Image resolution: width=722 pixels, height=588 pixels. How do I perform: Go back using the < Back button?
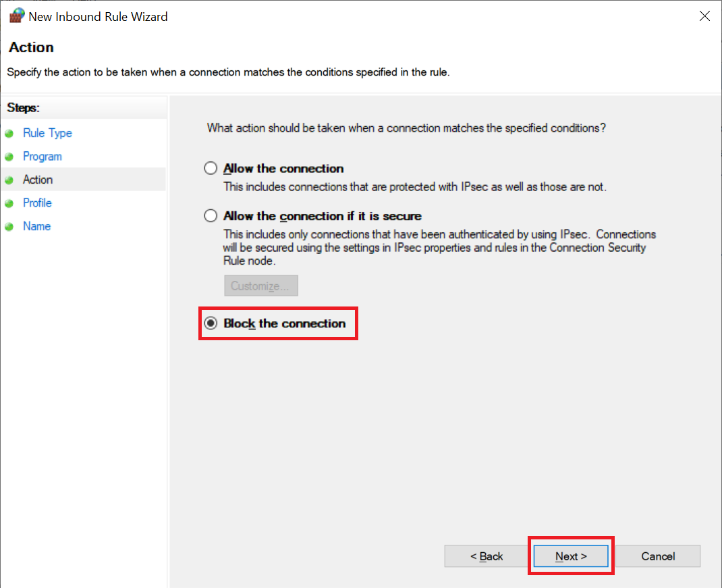click(x=487, y=556)
